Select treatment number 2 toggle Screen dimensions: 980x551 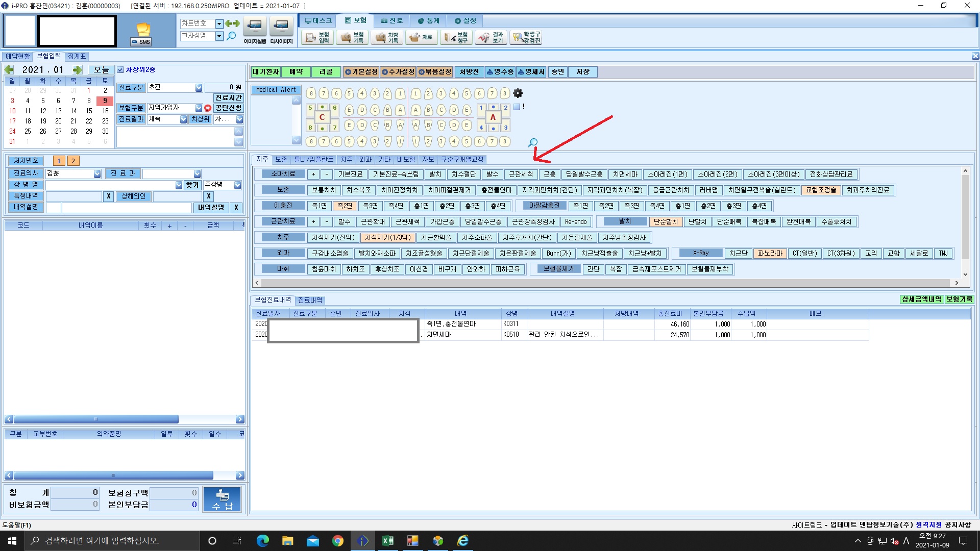[73, 161]
